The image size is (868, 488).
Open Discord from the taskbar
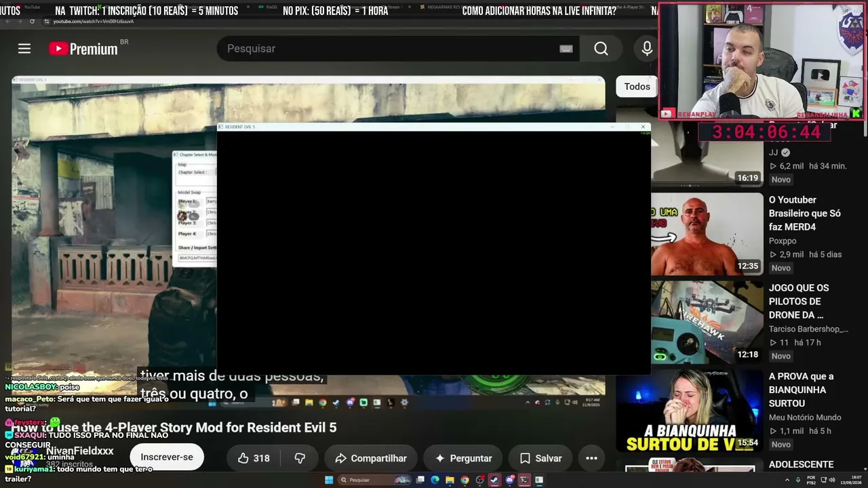click(x=510, y=480)
